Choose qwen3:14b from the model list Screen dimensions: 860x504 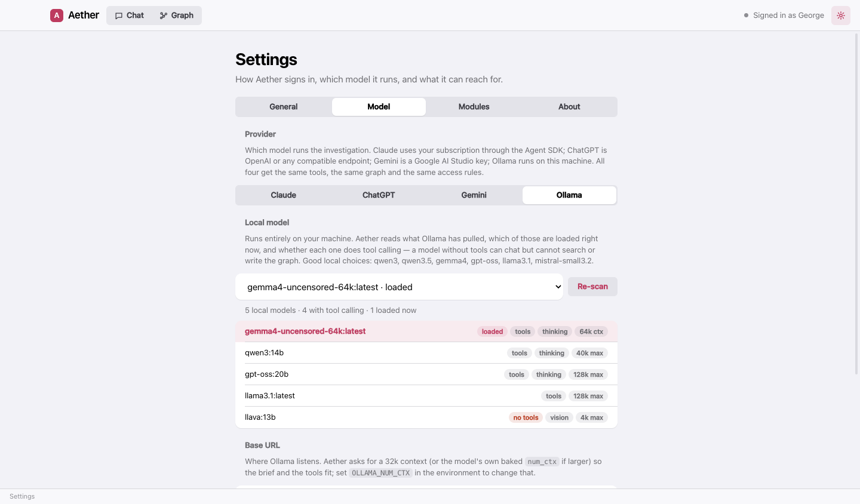pos(426,353)
